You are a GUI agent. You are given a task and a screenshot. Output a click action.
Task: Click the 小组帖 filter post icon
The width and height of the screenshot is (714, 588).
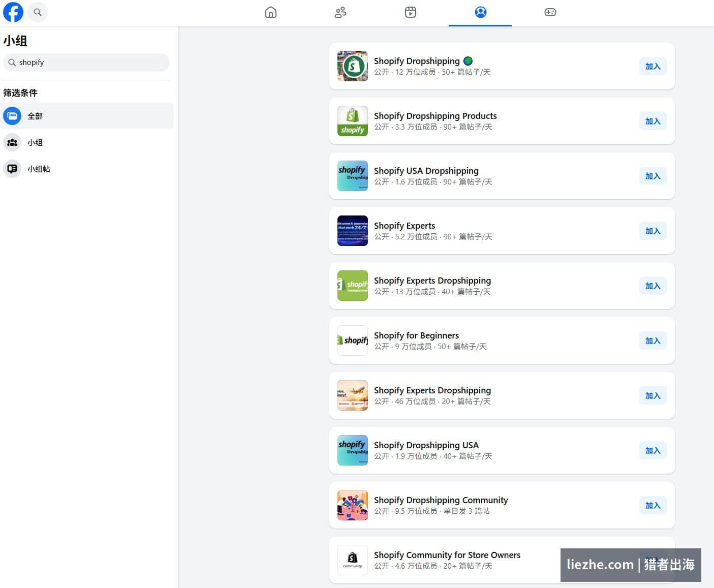point(12,169)
